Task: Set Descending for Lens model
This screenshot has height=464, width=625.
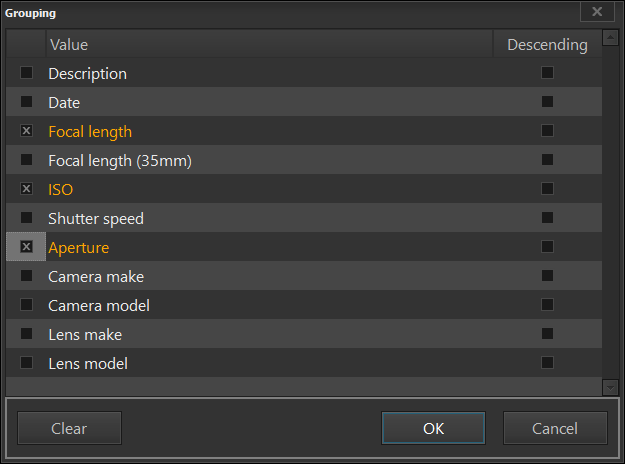Action: pos(547,363)
